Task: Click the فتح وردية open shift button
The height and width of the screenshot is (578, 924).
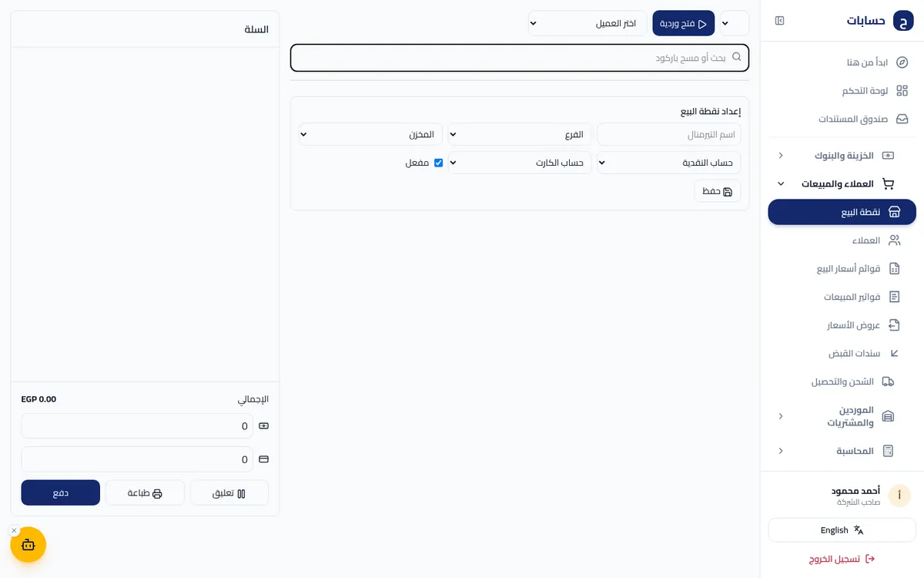Action: (x=684, y=23)
